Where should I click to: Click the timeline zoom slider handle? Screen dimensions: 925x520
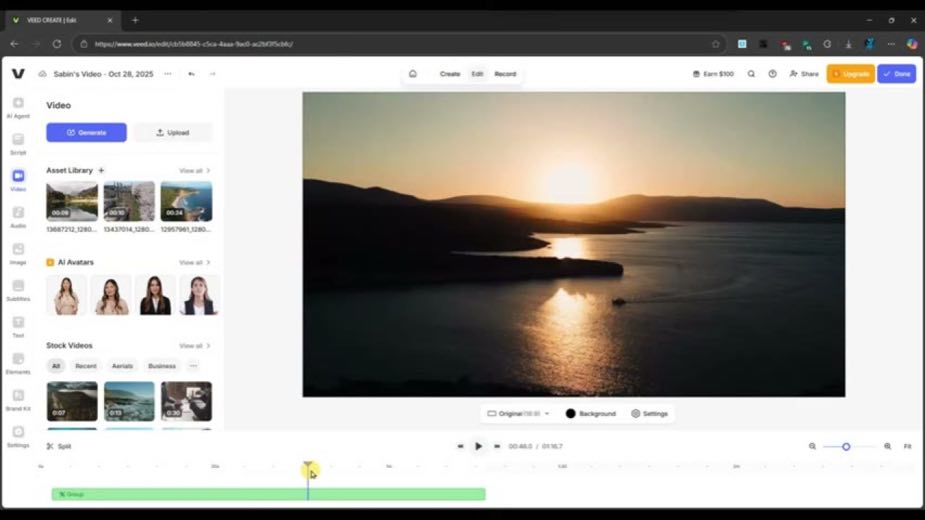(846, 447)
